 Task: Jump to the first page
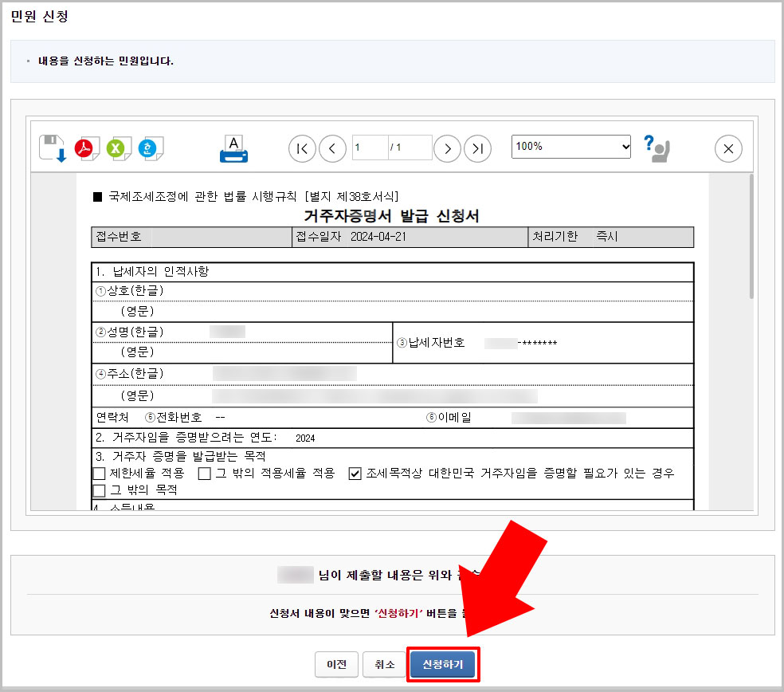[x=301, y=148]
